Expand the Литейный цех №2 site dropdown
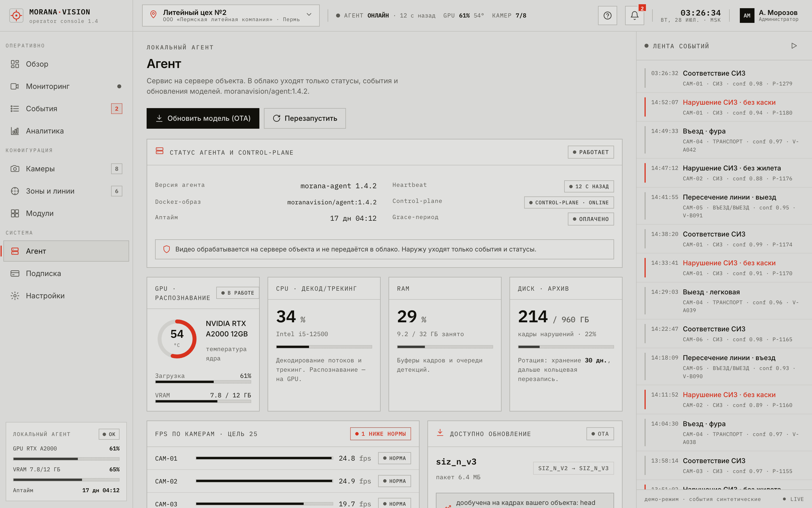The image size is (812, 508). (x=231, y=16)
